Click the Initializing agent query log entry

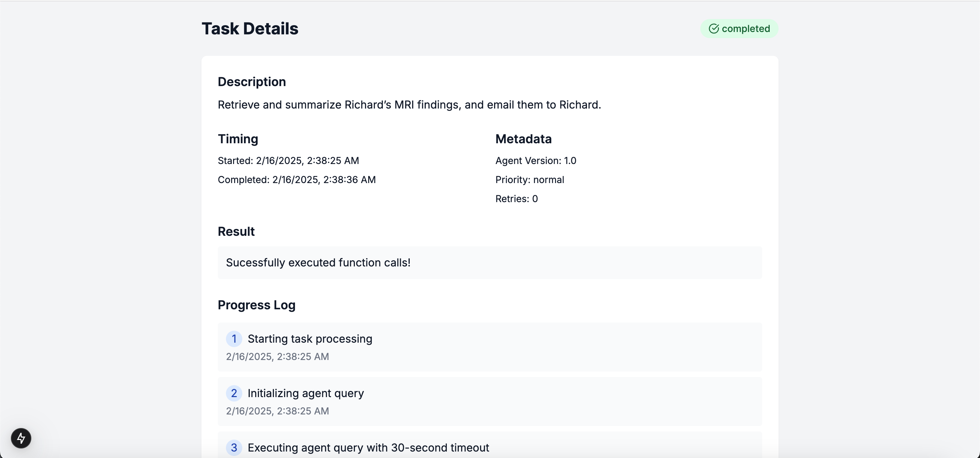tap(306, 393)
